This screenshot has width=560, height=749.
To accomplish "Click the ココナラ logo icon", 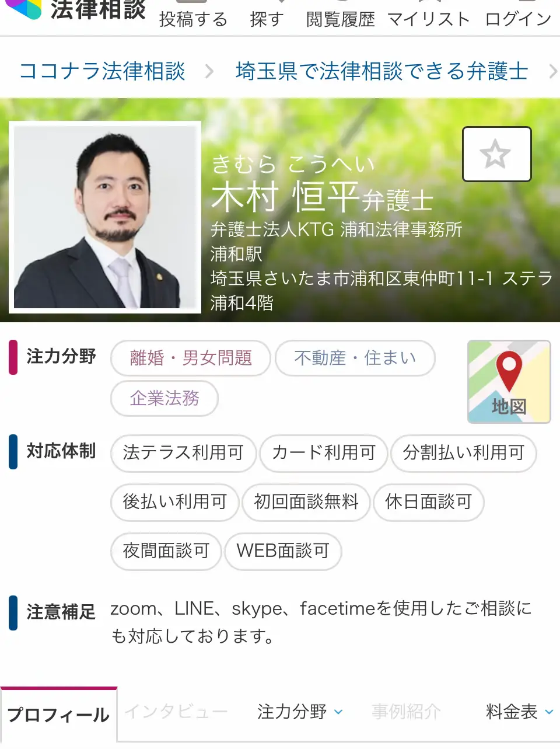I will 23,9.
